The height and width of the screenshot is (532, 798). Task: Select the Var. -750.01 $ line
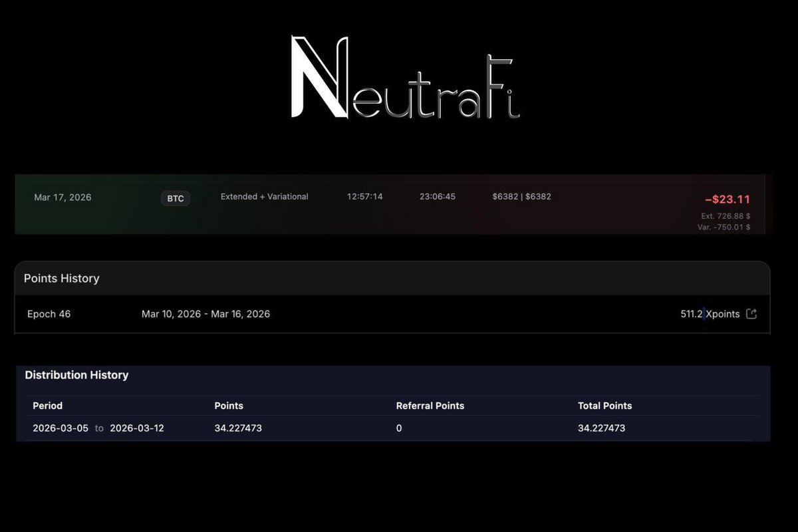(x=724, y=227)
